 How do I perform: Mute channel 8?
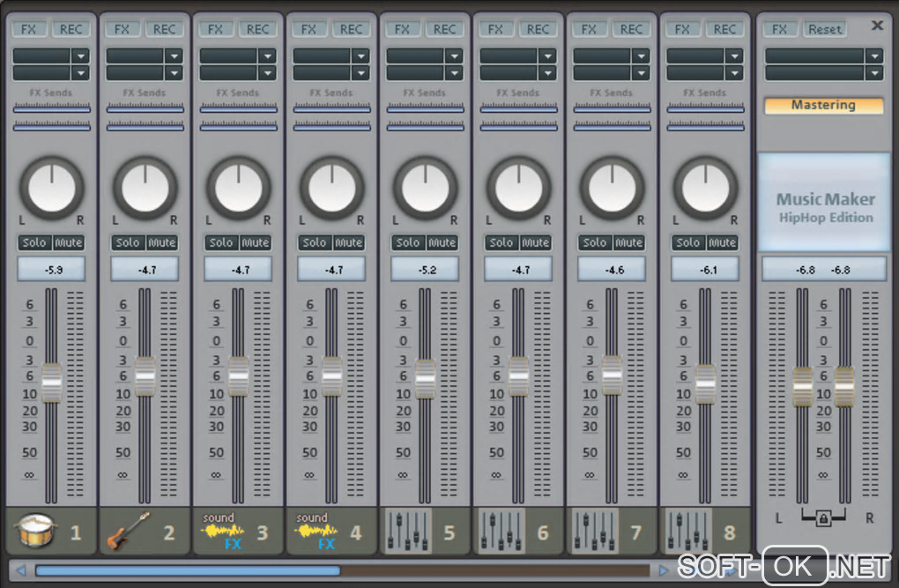(723, 242)
